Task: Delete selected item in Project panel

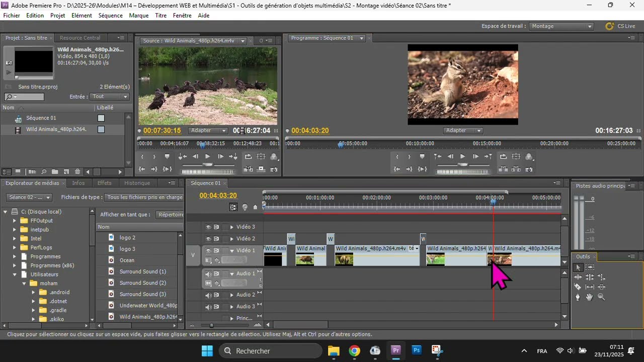Action: click(77, 172)
